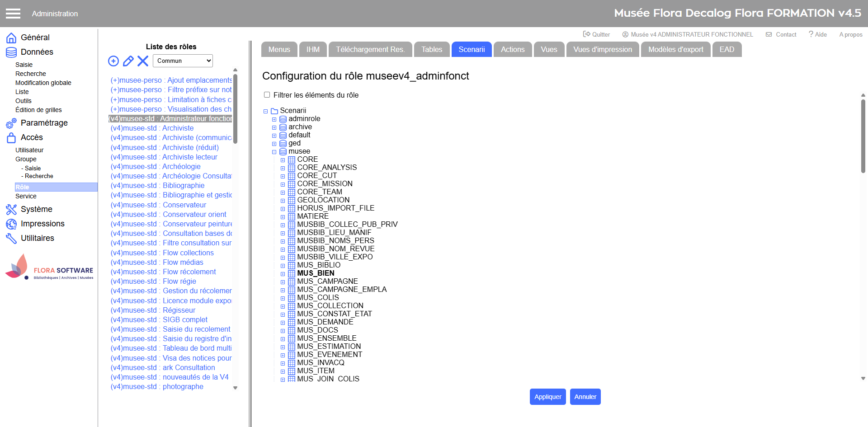Click the delete role X icon
868x427 pixels.
coord(143,61)
